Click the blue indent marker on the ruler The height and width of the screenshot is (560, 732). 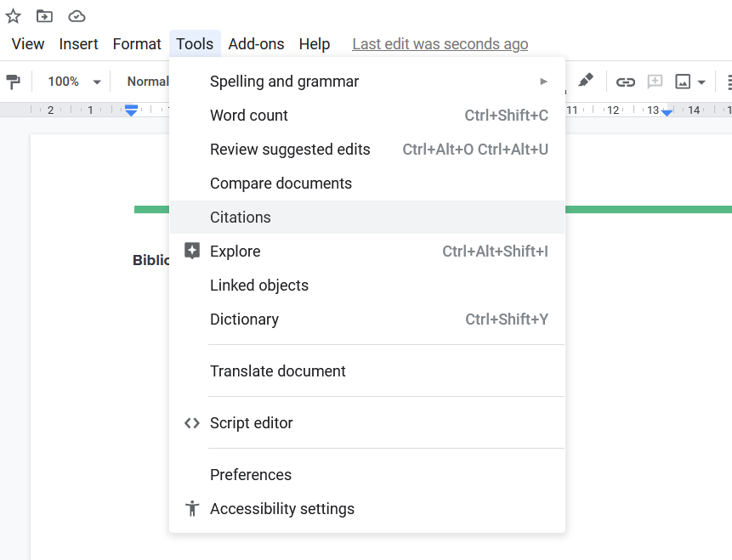(x=131, y=110)
